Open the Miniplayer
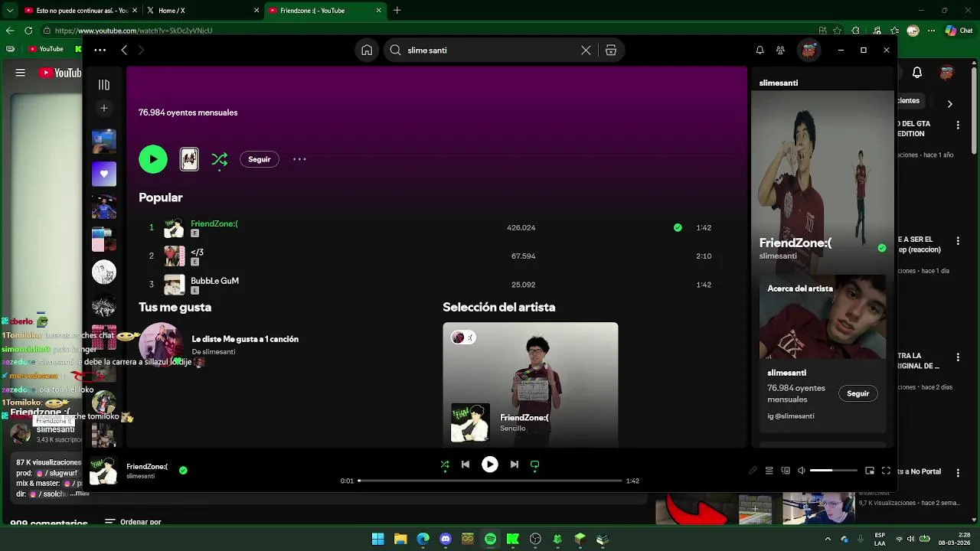 (870, 471)
